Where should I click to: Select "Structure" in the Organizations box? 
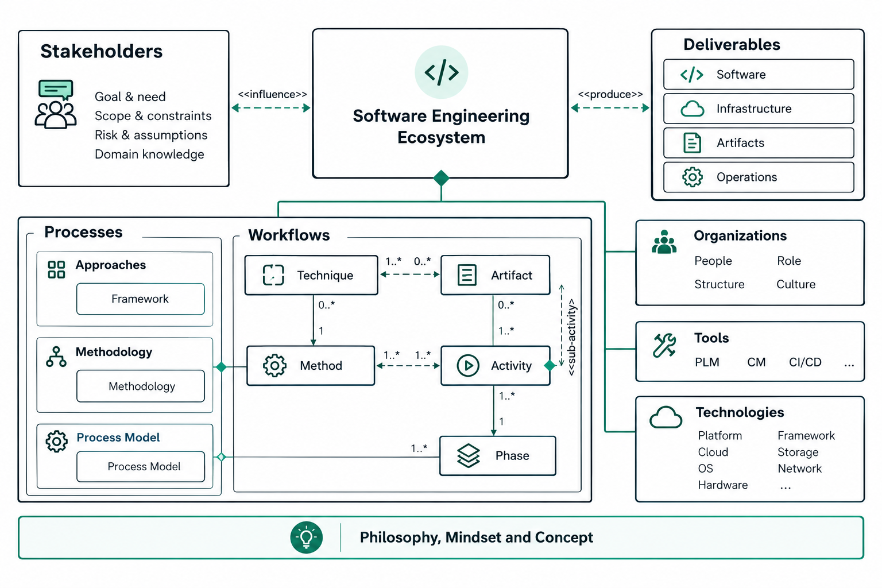click(x=719, y=284)
